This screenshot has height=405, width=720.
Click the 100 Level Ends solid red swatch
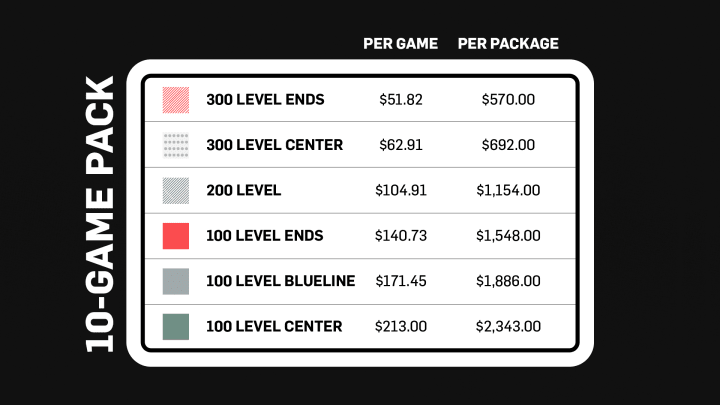tap(176, 236)
